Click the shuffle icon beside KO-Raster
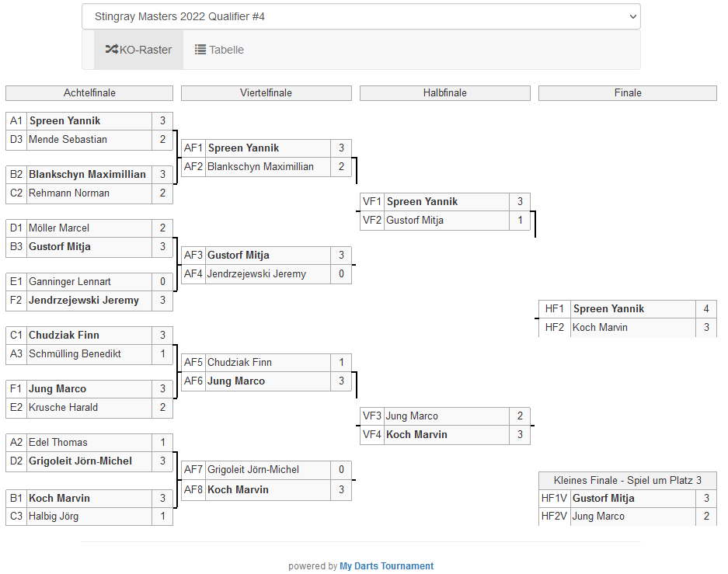 coord(111,50)
